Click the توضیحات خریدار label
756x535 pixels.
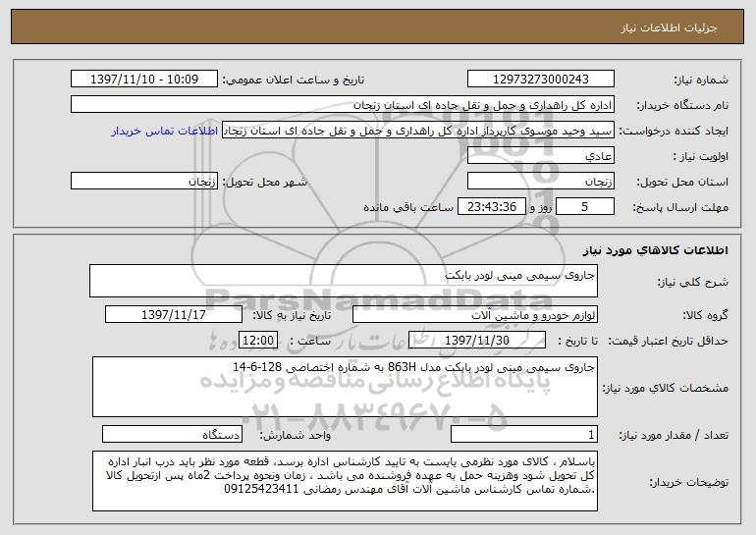coord(689,482)
